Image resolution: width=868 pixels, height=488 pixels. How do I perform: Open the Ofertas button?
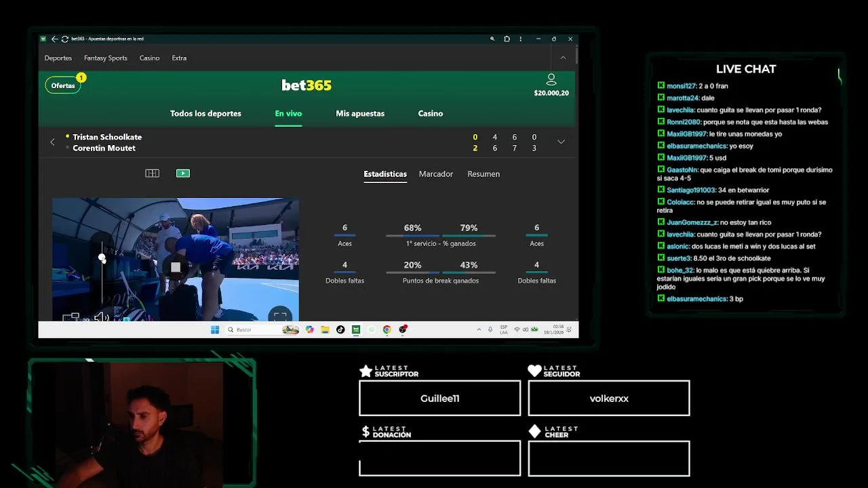point(63,85)
